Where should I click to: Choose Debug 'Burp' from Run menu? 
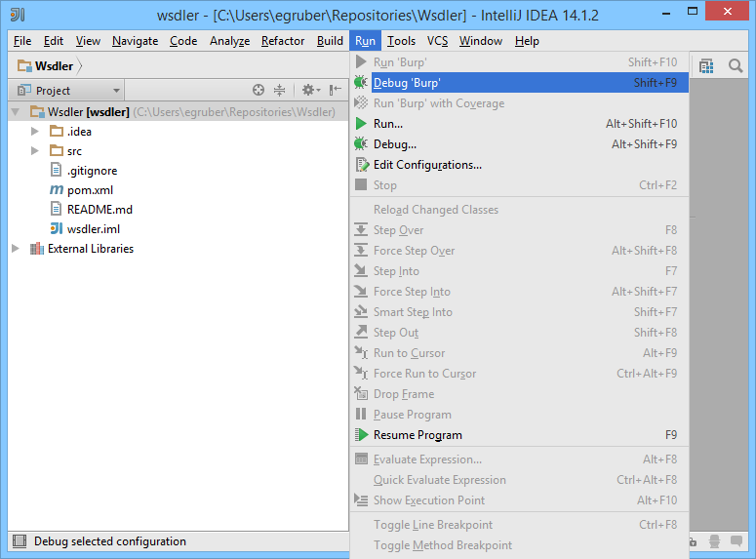coord(520,83)
